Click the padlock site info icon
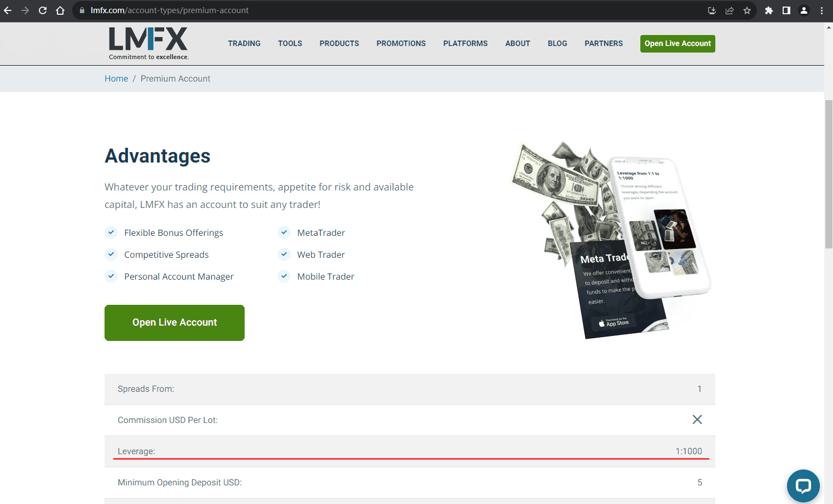 click(82, 10)
